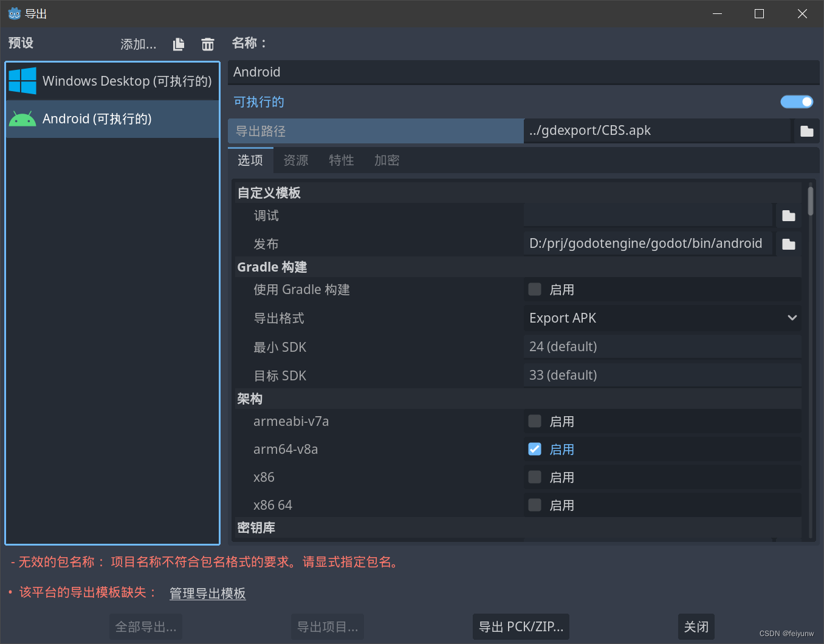Image resolution: width=824 pixels, height=644 pixels.
Task: Enable x86 64 architecture checkbox
Action: click(x=535, y=505)
